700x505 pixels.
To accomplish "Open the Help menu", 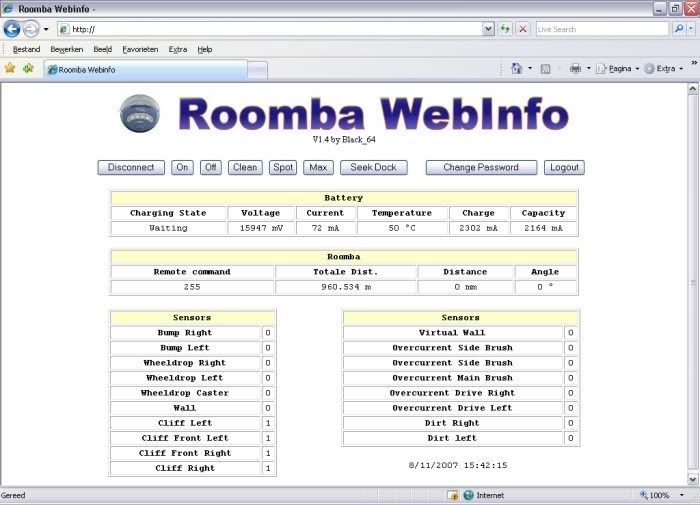I will [x=204, y=50].
